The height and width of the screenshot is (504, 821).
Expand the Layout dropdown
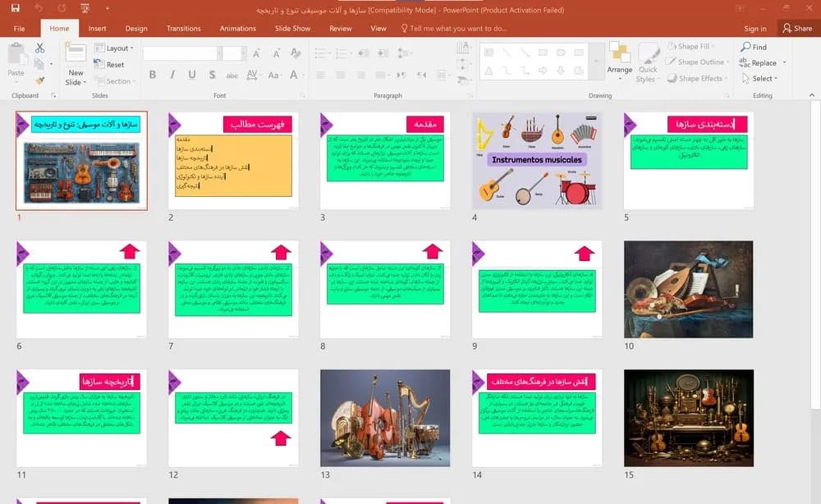pos(113,48)
